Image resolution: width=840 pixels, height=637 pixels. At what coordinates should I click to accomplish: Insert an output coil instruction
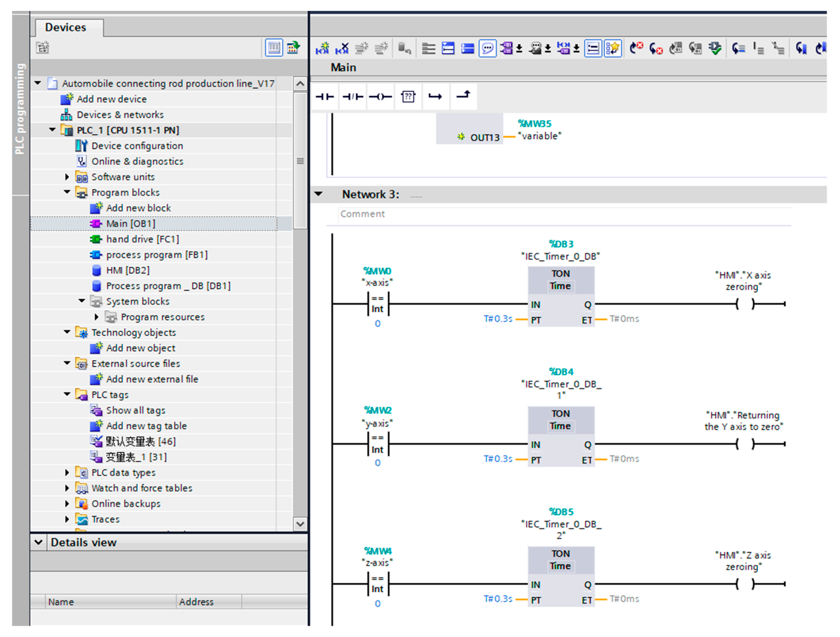(x=380, y=97)
